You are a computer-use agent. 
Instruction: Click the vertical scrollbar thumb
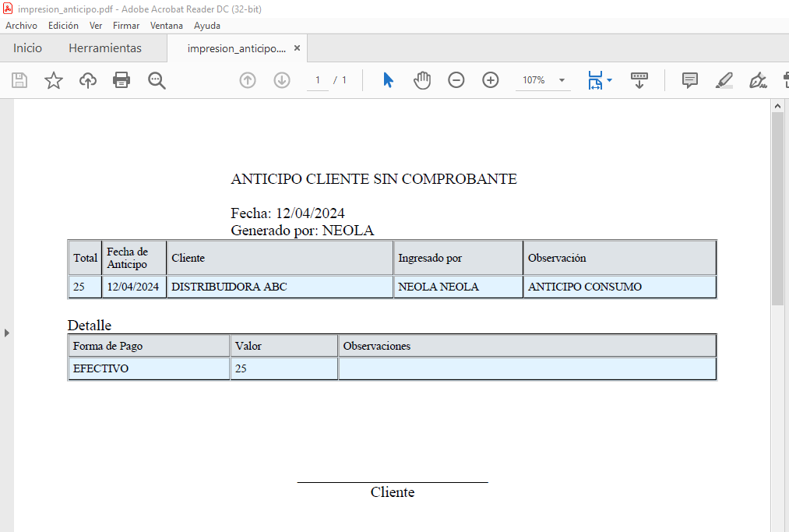coord(777,208)
